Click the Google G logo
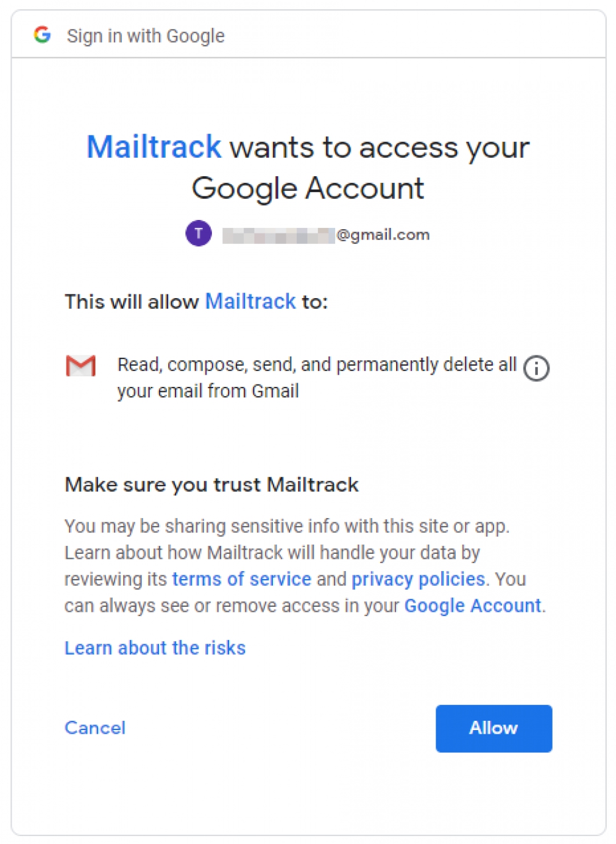 pos(42,35)
